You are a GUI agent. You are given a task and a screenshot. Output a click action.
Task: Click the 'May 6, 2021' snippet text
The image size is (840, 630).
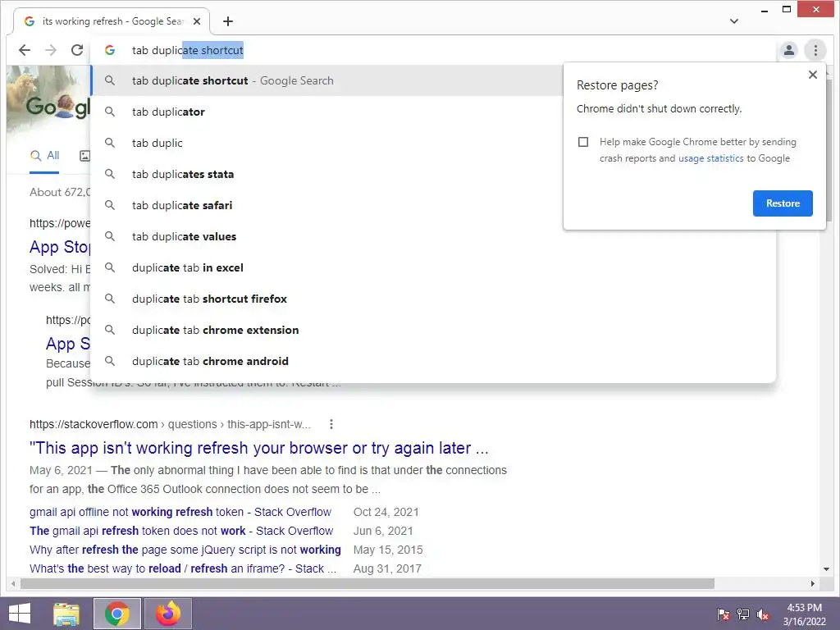(61, 470)
